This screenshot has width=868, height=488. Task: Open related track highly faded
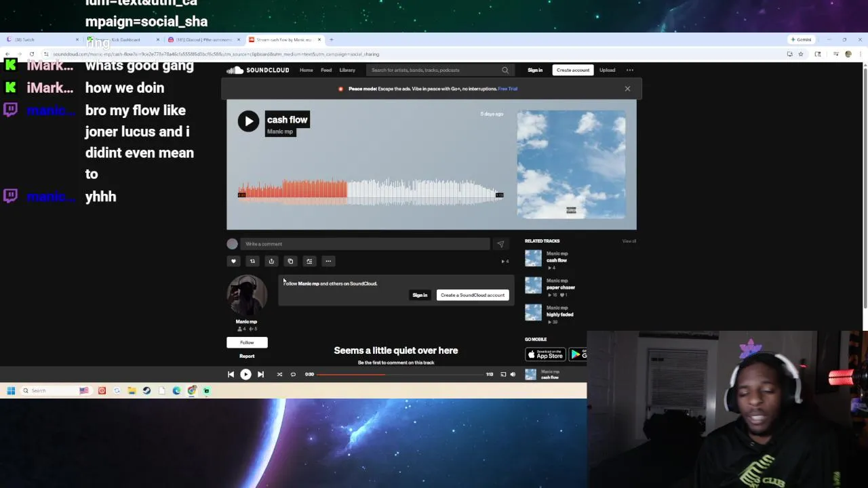tap(559, 314)
